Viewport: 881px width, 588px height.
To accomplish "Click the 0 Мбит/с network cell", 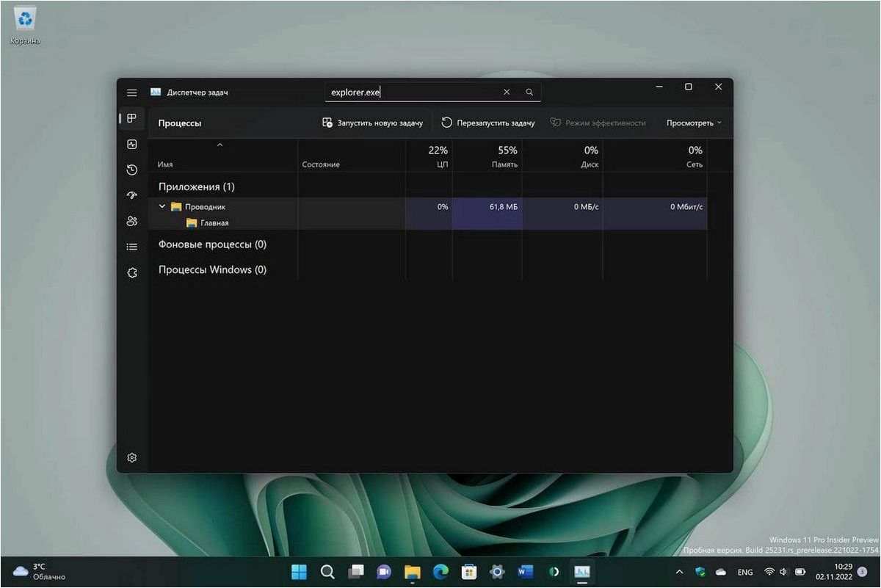I will click(655, 207).
